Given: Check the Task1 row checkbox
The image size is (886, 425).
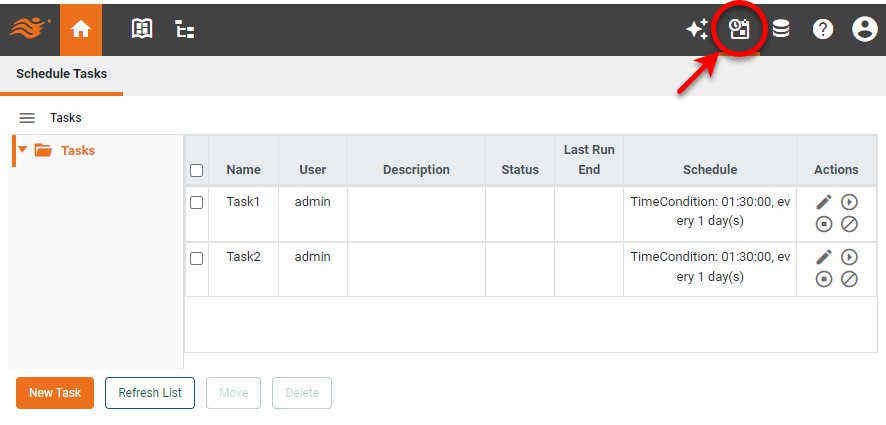Looking at the screenshot, I should (x=197, y=202).
